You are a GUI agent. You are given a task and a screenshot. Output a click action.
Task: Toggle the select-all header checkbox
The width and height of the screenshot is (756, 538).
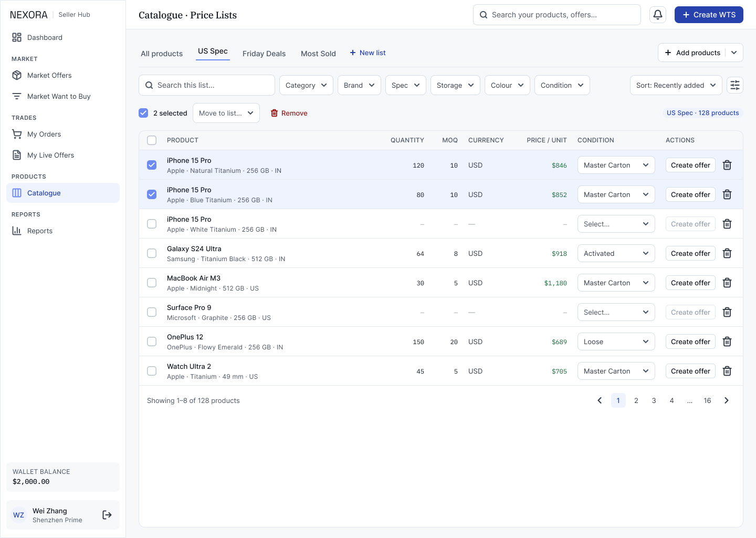(152, 140)
